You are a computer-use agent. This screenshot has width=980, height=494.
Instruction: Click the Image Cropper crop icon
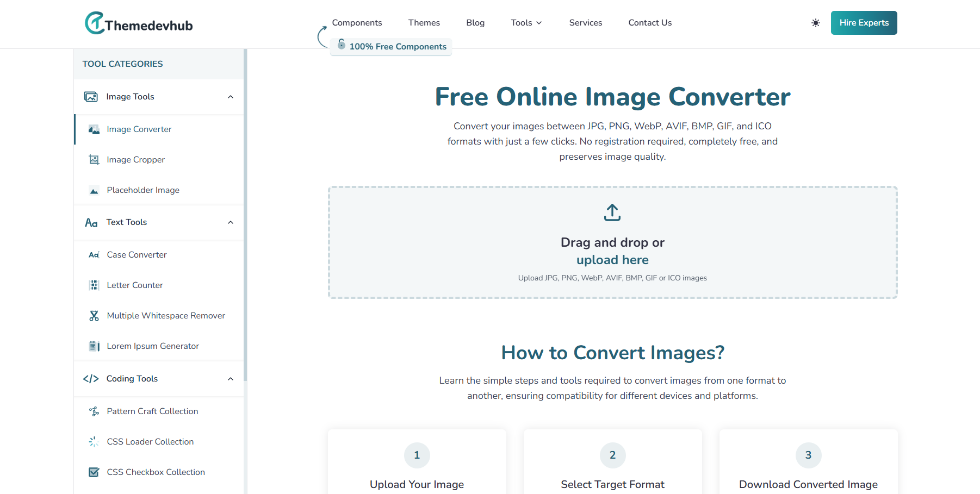[x=94, y=159]
